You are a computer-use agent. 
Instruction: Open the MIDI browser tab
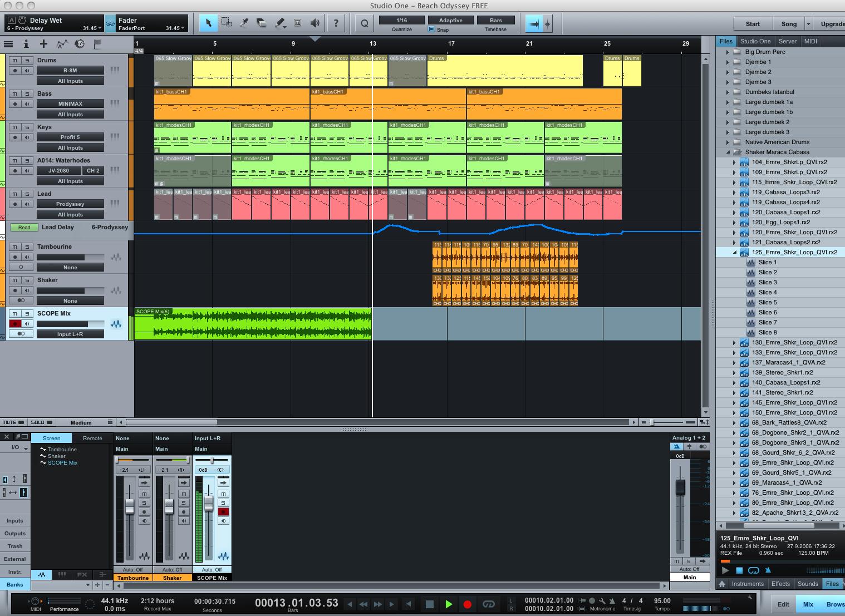(810, 41)
